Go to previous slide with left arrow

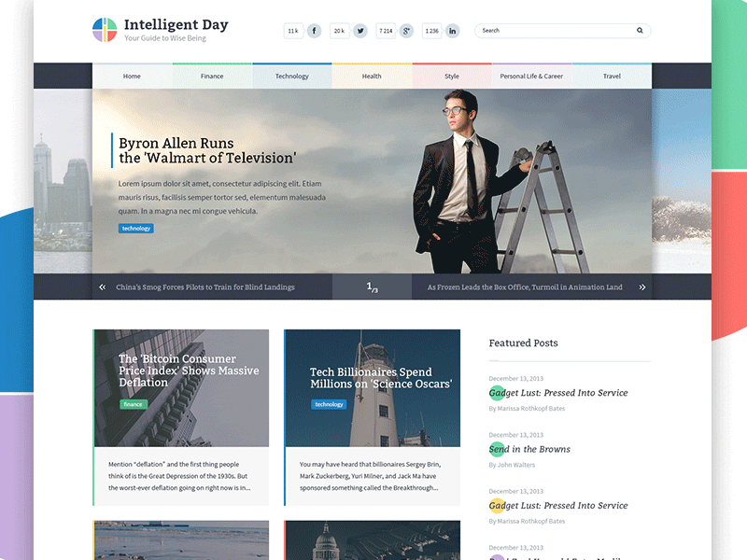[103, 287]
